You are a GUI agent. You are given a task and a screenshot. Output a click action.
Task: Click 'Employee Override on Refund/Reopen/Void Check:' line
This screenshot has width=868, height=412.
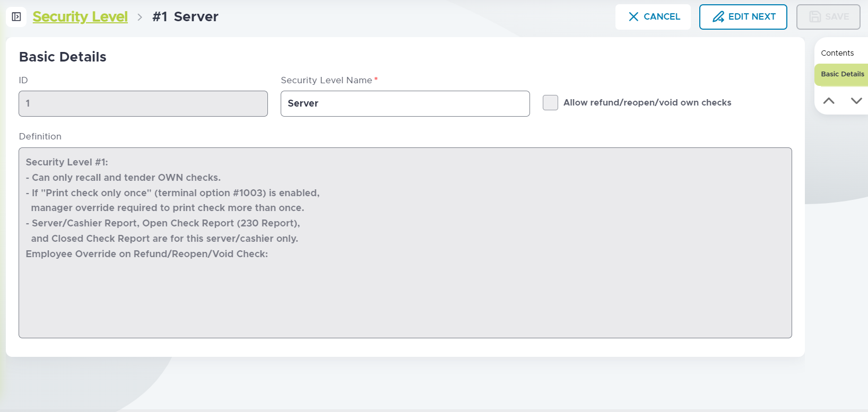pos(147,254)
